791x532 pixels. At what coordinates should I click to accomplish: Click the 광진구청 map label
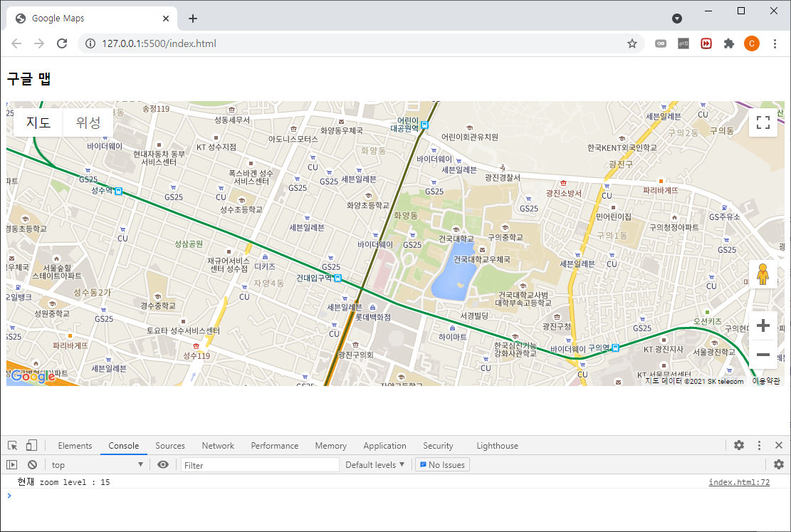point(557,327)
